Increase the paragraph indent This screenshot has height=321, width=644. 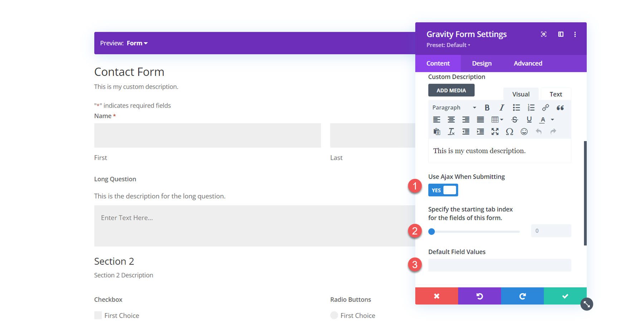tap(480, 131)
